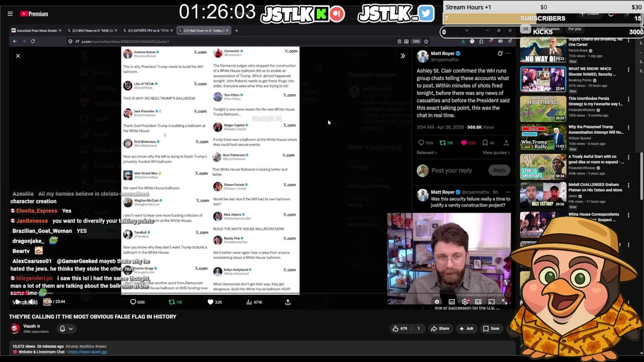Repost Matt Royer's post, 11K
644x362 pixels.
[x=446, y=143]
